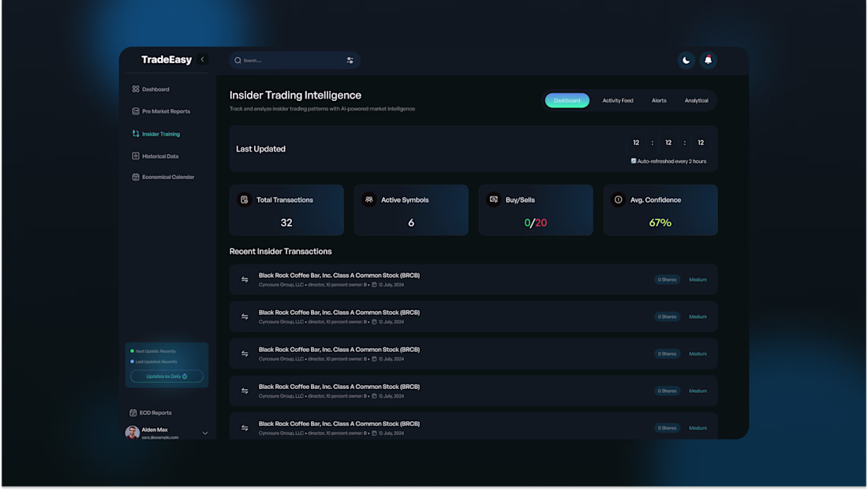Click the Recent Insider Transactions heading

[x=281, y=252]
